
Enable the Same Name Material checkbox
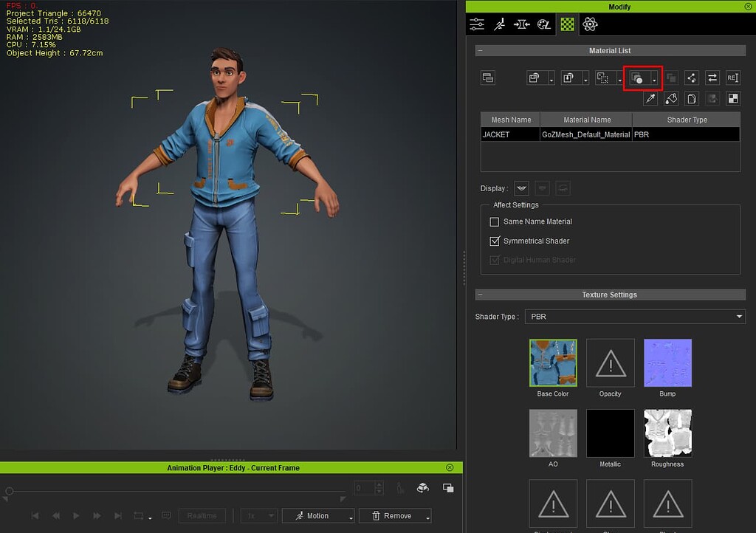tap(494, 221)
